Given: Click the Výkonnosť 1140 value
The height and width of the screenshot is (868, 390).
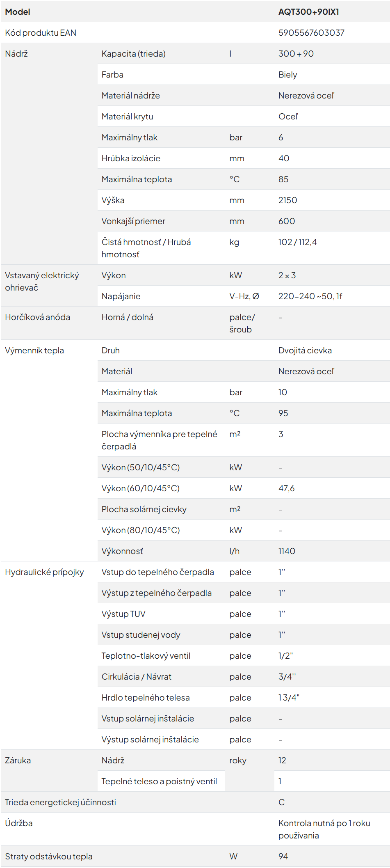Looking at the screenshot, I should click(287, 551).
